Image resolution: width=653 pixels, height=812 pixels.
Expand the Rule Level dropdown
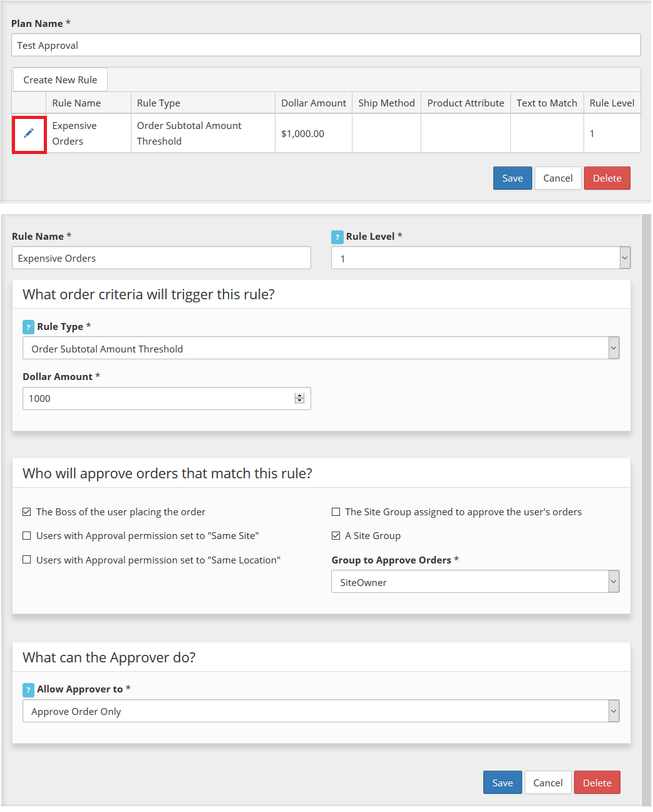tap(481, 258)
